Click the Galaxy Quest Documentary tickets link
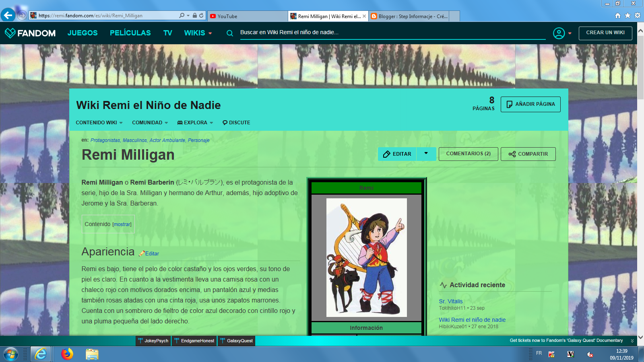Image resolution: width=644 pixels, height=362 pixels. coord(566,341)
